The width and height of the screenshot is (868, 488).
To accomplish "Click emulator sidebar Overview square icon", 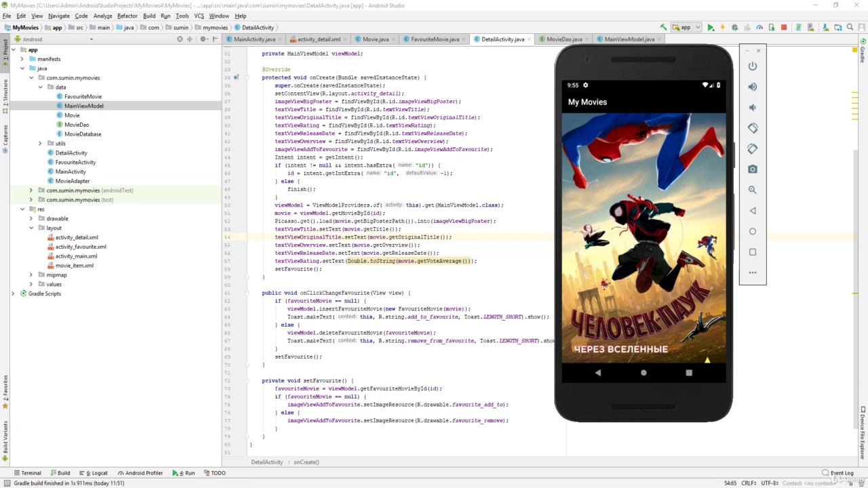I will 753,252.
